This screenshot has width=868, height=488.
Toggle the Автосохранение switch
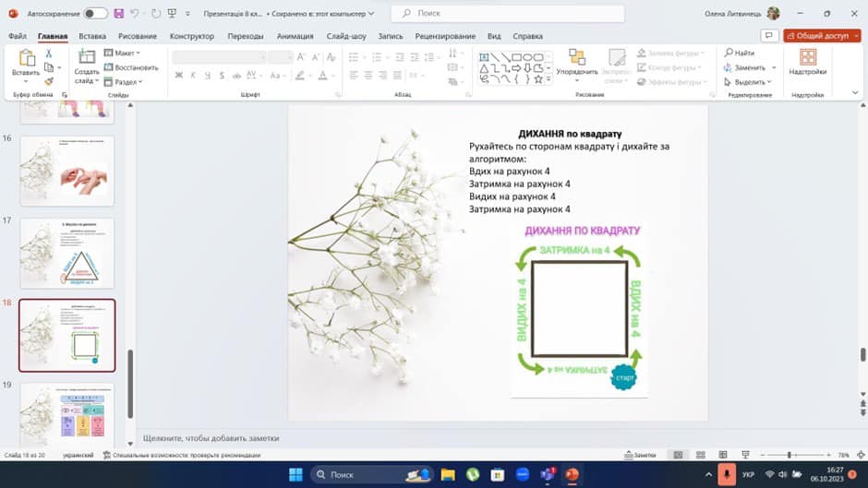pyautogui.click(x=95, y=14)
